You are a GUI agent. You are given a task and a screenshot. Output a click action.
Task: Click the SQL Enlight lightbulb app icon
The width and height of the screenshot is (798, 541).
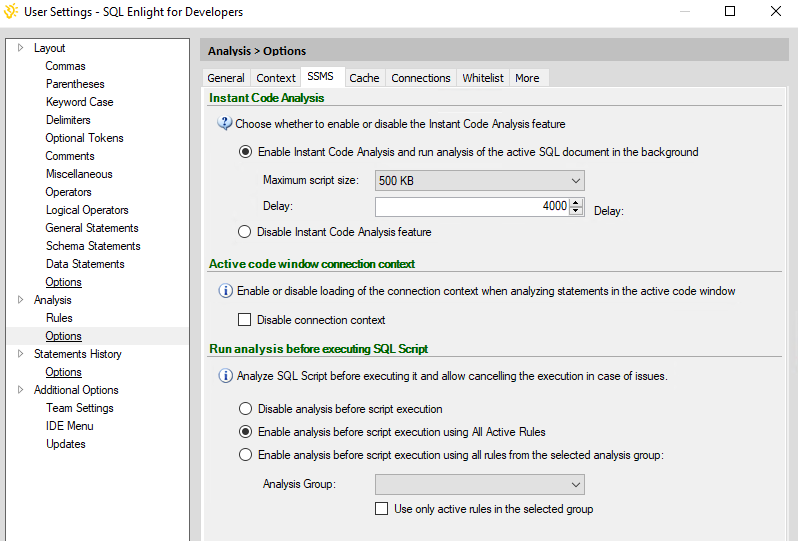[11, 11]
